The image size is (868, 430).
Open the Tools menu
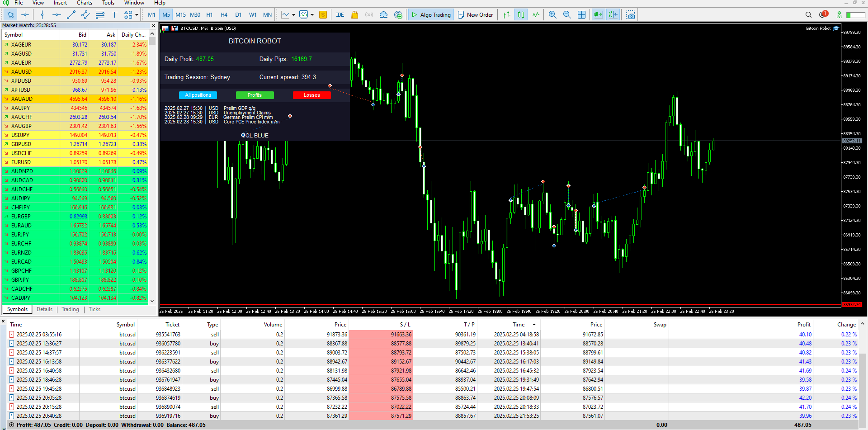[x=108, y=3]
